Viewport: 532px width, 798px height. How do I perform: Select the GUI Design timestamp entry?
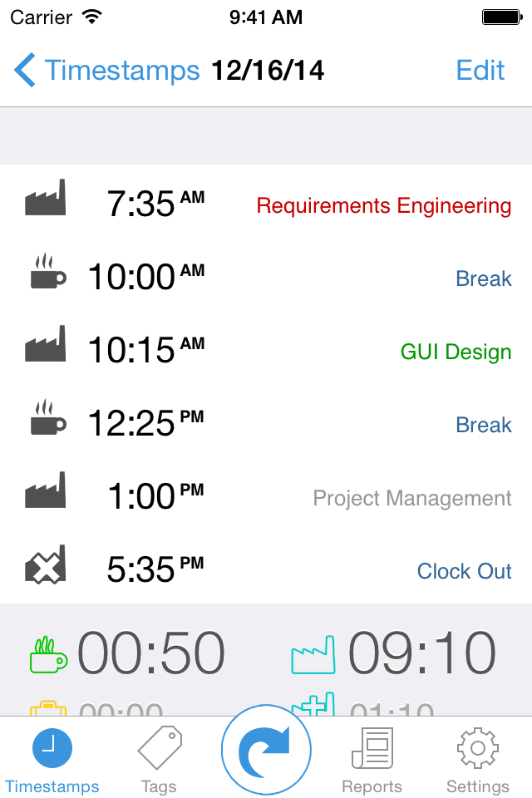456,352
